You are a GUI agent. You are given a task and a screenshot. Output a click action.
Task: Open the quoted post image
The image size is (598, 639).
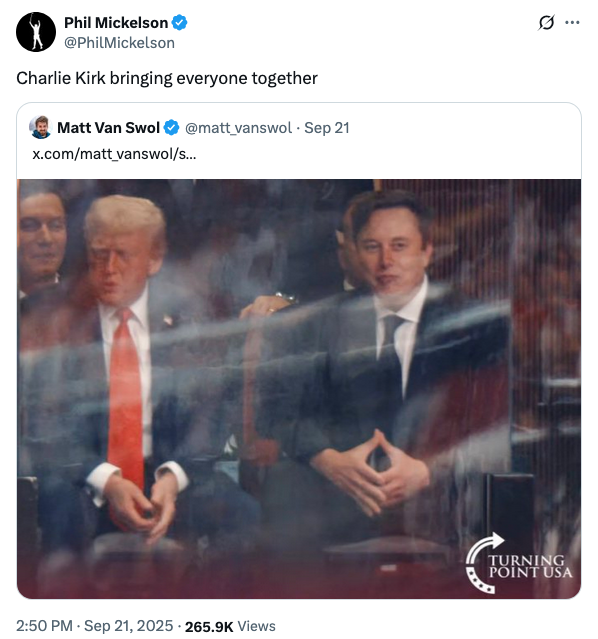tap(299, 389)
